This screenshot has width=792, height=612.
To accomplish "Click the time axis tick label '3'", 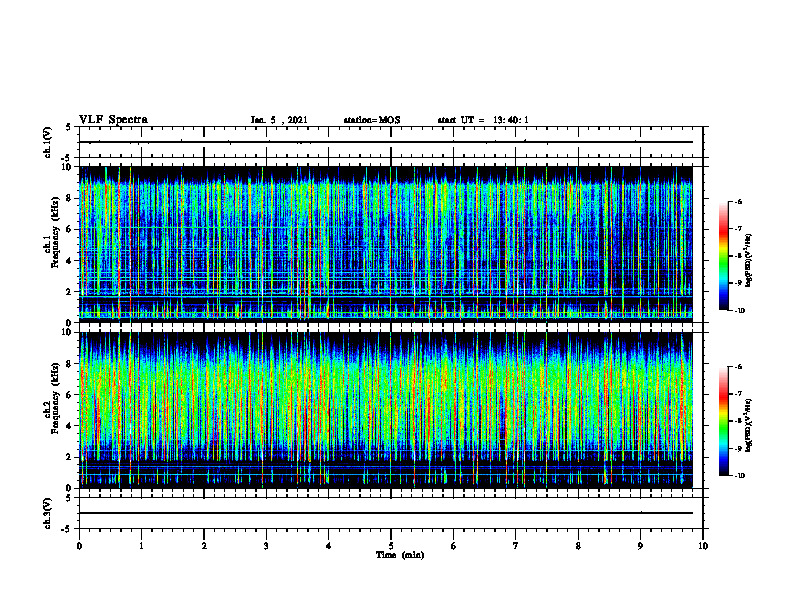I will pos(266,546).
